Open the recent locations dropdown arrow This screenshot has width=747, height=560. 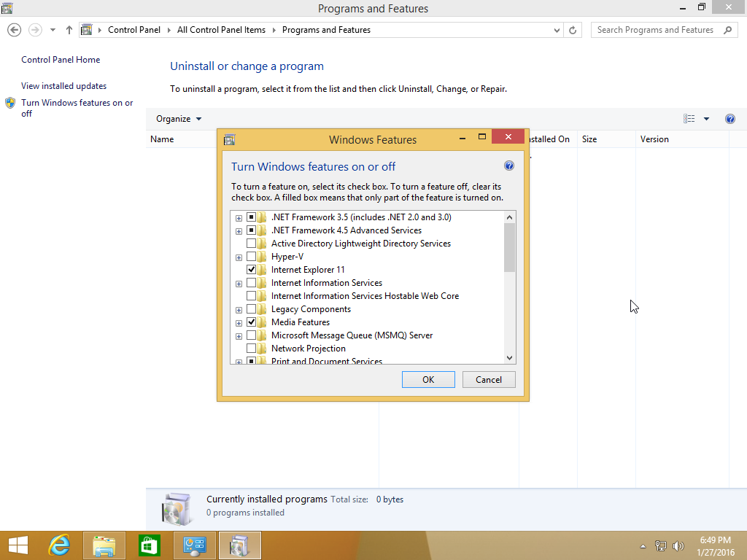(53, 30)
